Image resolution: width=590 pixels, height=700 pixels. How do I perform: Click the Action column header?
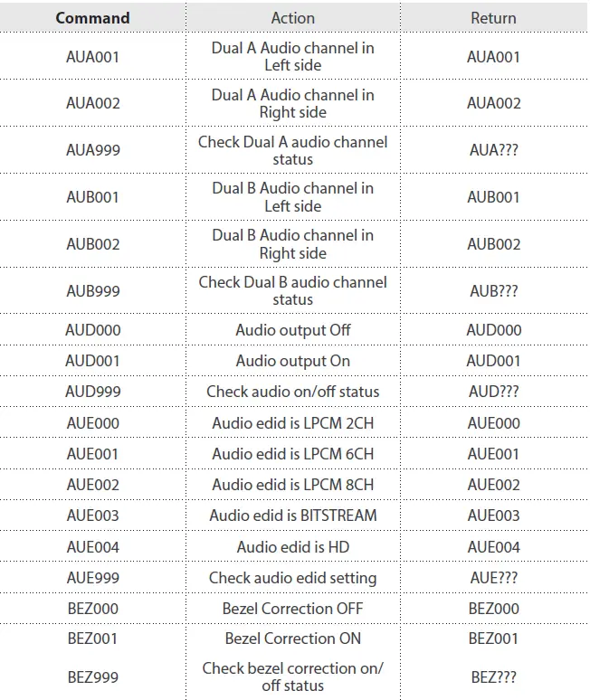click(x=292, y=18)
